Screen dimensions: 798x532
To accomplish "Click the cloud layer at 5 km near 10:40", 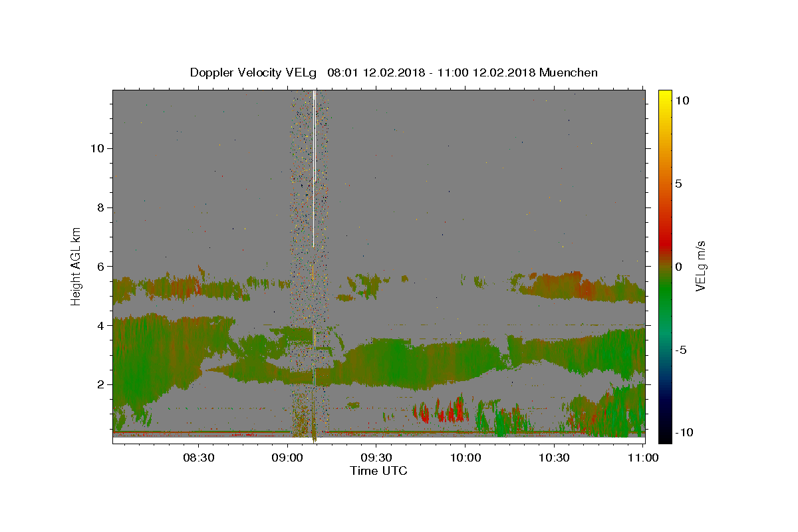I will point(582,287).
